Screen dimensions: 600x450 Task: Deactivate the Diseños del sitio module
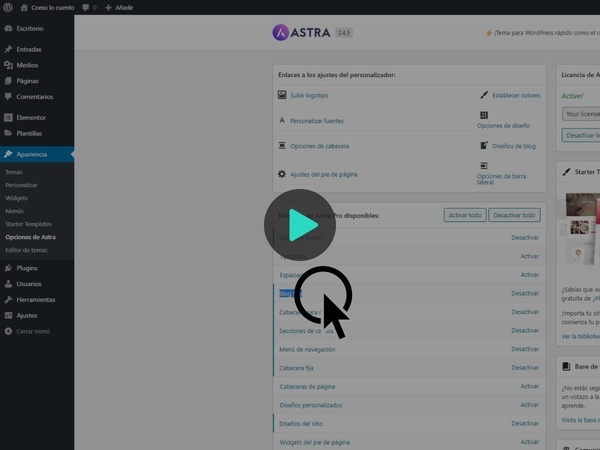click(525, 424)
